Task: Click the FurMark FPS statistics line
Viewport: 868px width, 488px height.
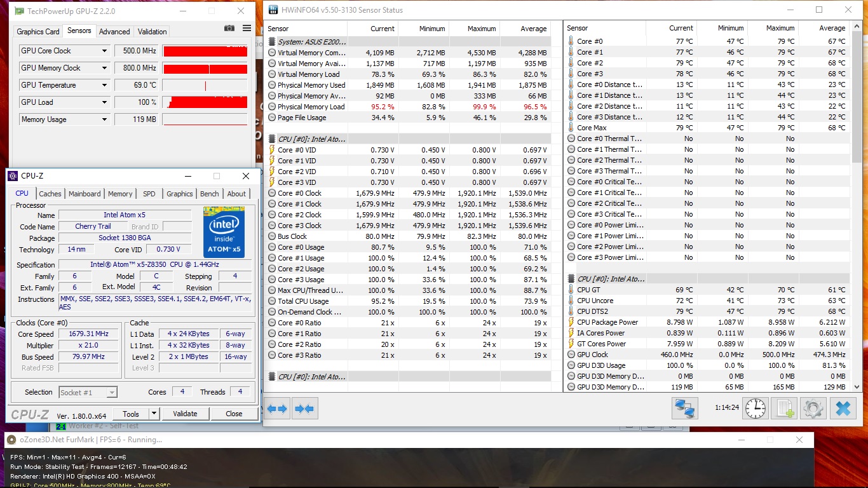Action: coord(68,457)
